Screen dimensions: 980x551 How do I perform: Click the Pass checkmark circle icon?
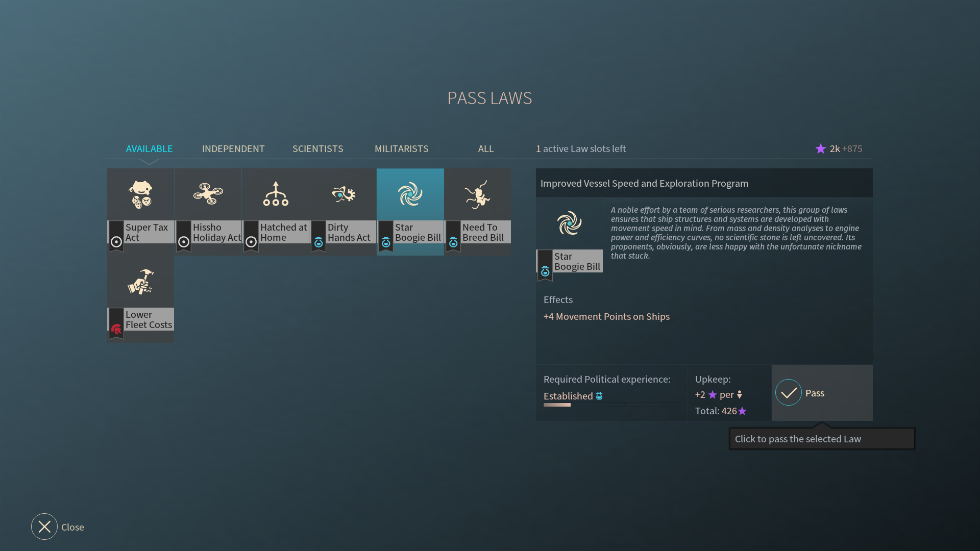[x=788, y=393]
